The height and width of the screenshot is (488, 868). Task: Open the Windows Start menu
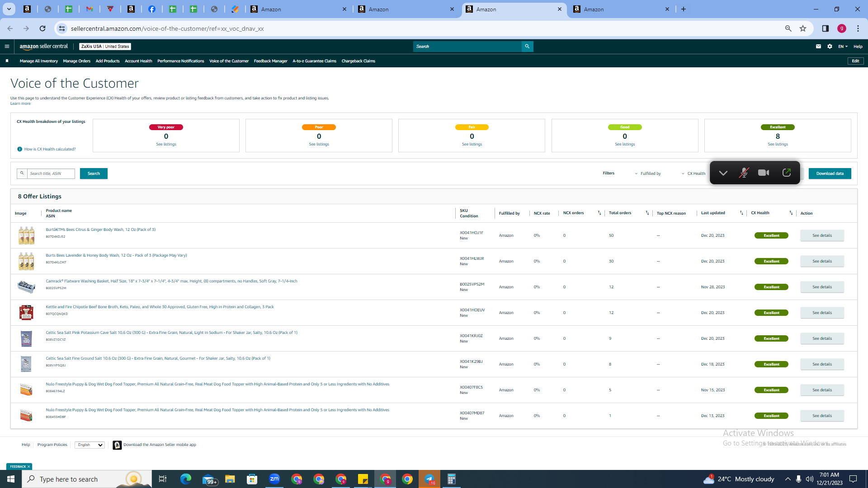pyautogui.click(x=11, y=479)
